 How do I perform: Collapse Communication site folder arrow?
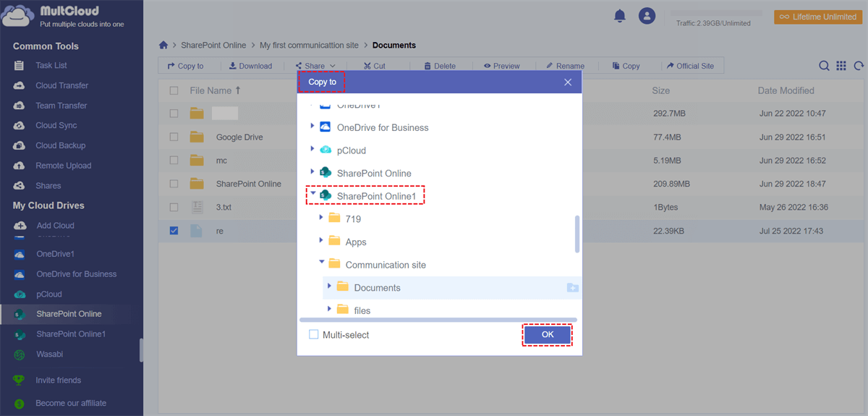(321, 263)
